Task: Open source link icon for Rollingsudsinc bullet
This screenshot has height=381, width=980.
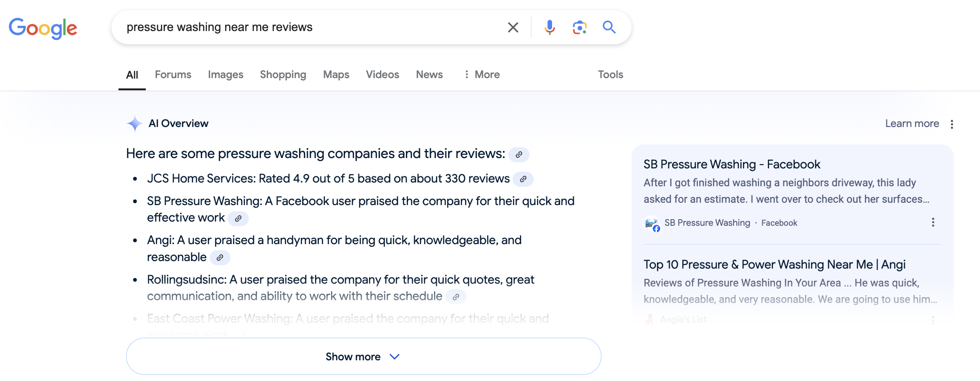Action: click(x=456, y=297)
